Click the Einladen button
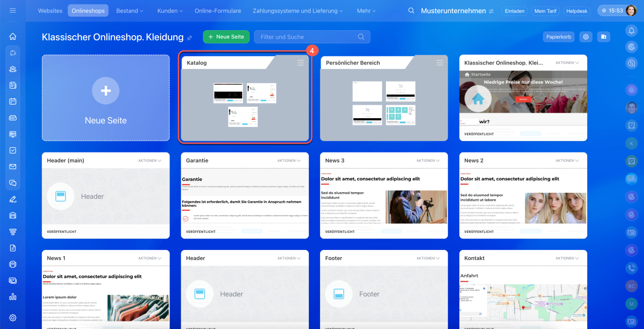Screen dimensions: 644x329 pos(514,11)
